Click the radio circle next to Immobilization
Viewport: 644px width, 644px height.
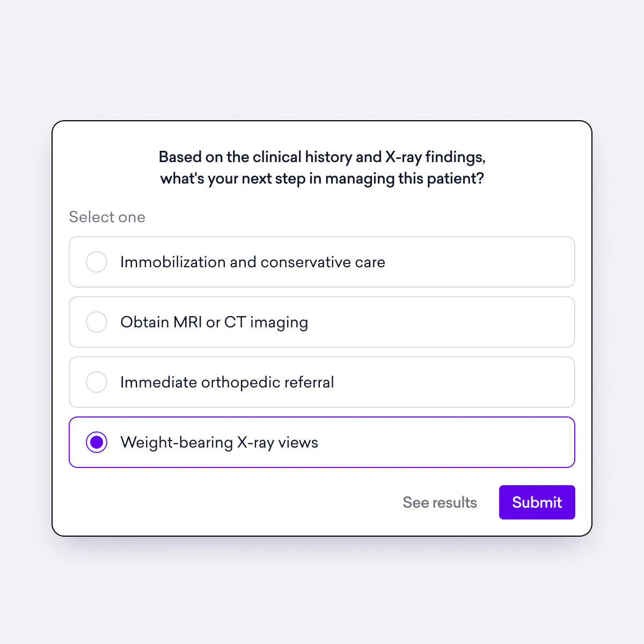97,262
